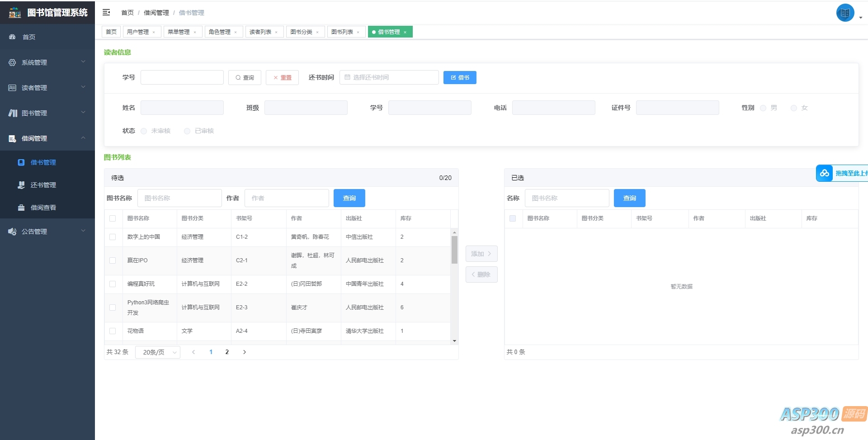This screenshot has height=440, width=868.
Task: Click the user avatar in the top right
Action: tap(845, 13)
